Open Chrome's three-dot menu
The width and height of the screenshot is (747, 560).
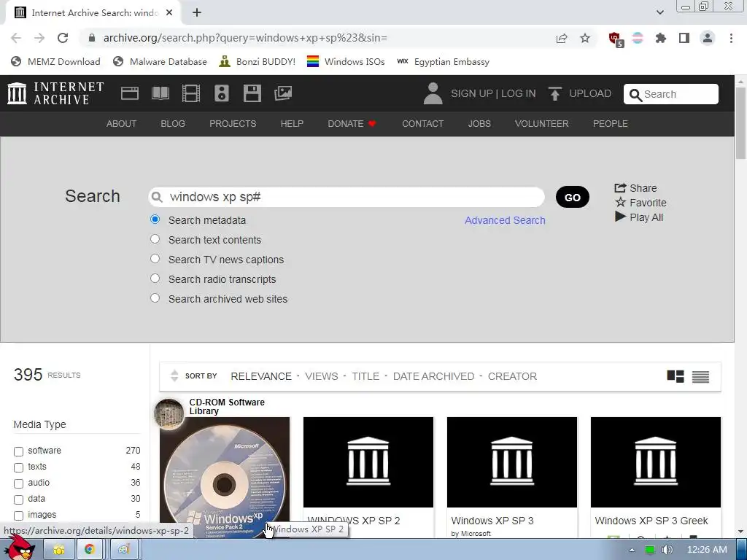pos(731,38)
